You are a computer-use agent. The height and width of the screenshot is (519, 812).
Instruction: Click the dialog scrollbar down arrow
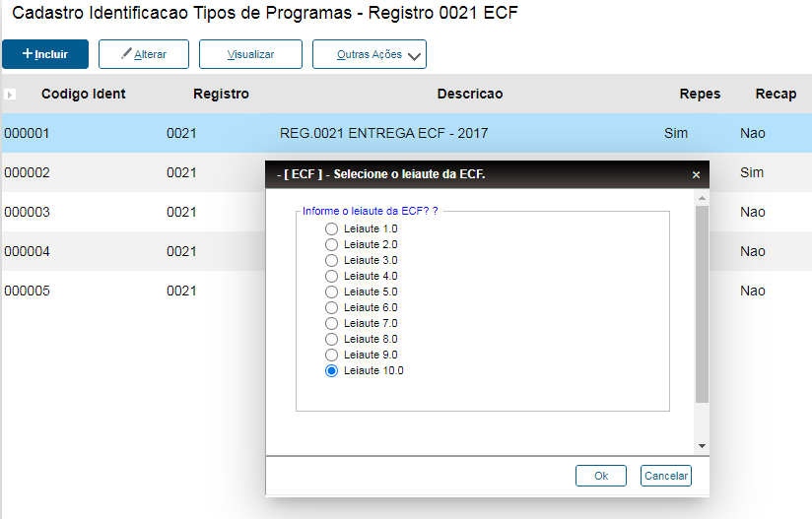point(702,445)
